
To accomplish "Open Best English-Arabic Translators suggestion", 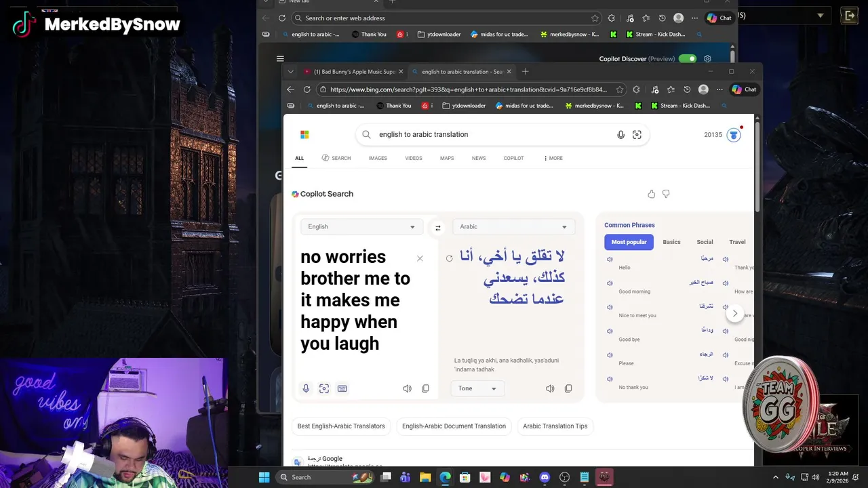I will point(341,426).
